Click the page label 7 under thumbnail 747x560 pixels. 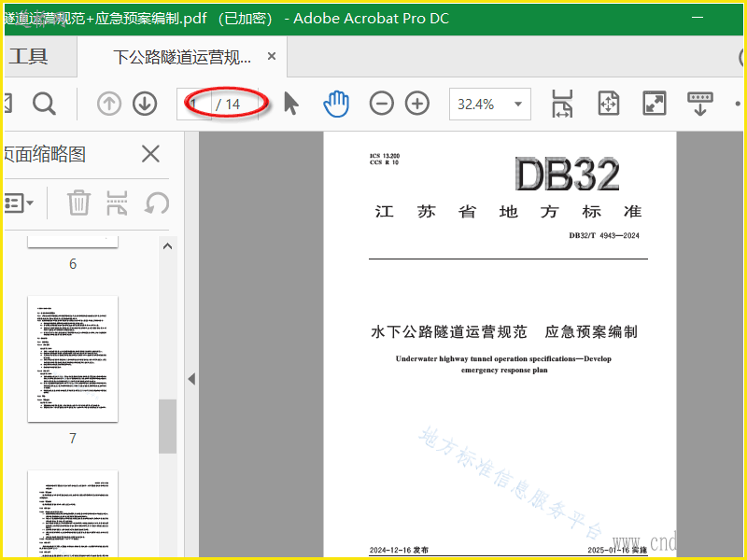click(73, 438)
